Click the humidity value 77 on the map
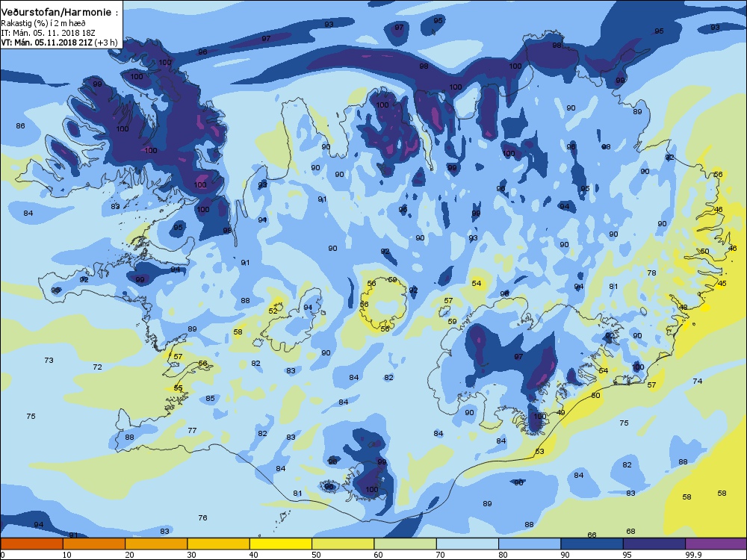This screenshot has width=747, height=560. click(192, 430)
